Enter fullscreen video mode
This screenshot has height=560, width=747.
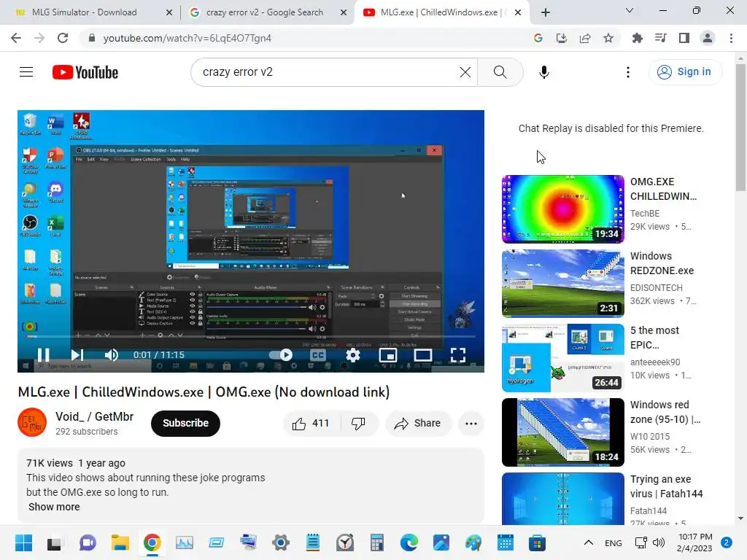(458, 355)
